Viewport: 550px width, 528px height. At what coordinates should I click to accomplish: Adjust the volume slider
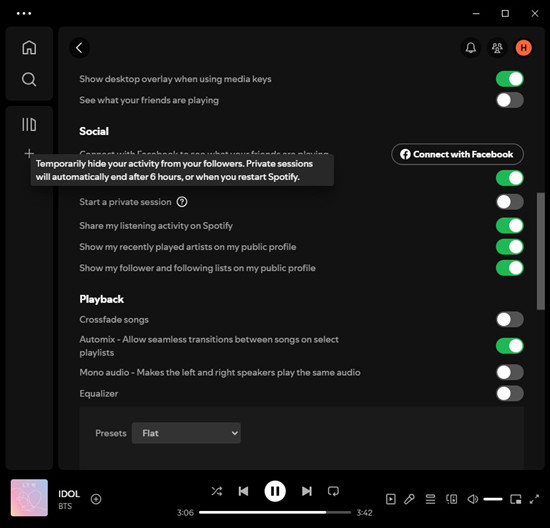pyautogui.click(x=493, y=499)
